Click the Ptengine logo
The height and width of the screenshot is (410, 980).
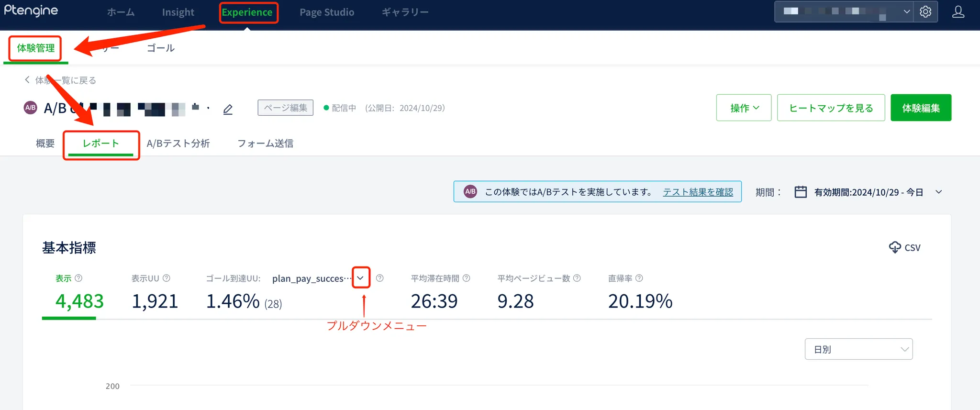tap(31, 11)
